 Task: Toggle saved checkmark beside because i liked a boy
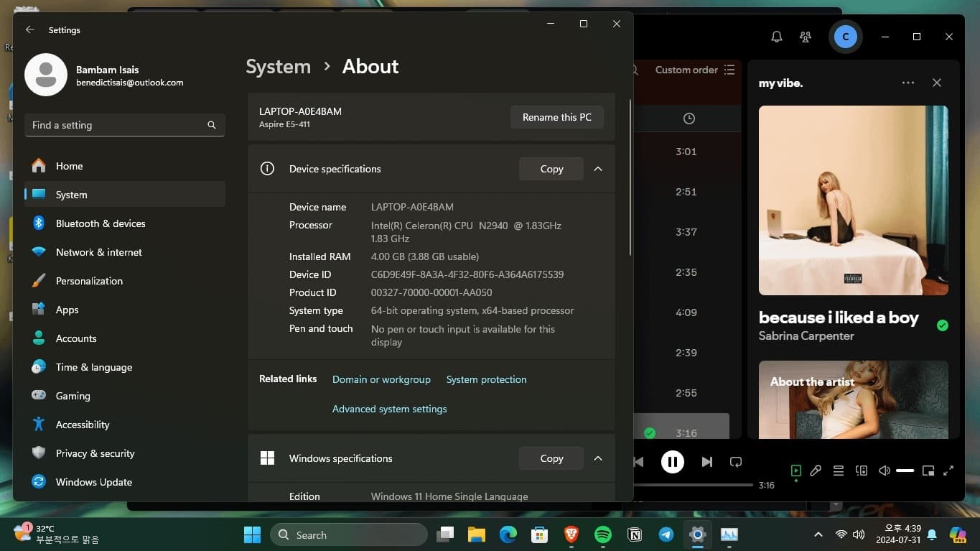point(943,325)
